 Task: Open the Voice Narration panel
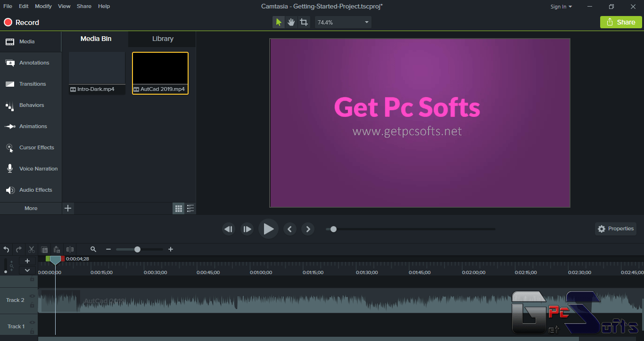tap(31, 169)
